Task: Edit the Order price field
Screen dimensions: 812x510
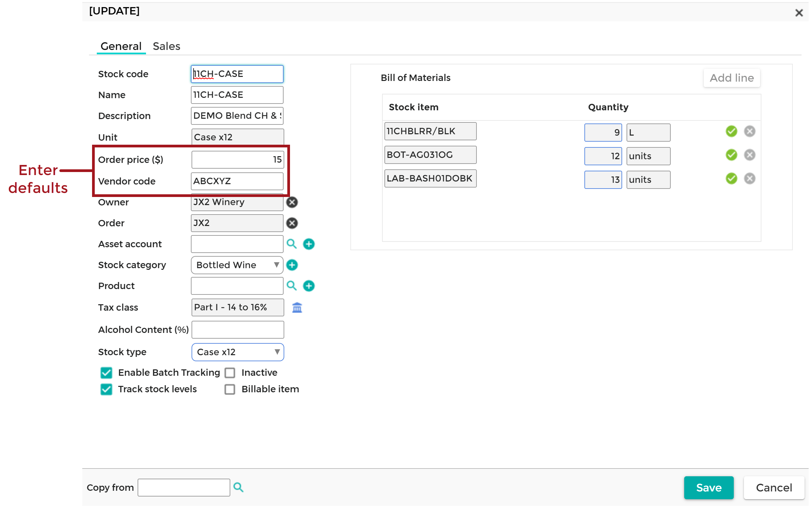Action: point(238,160)
